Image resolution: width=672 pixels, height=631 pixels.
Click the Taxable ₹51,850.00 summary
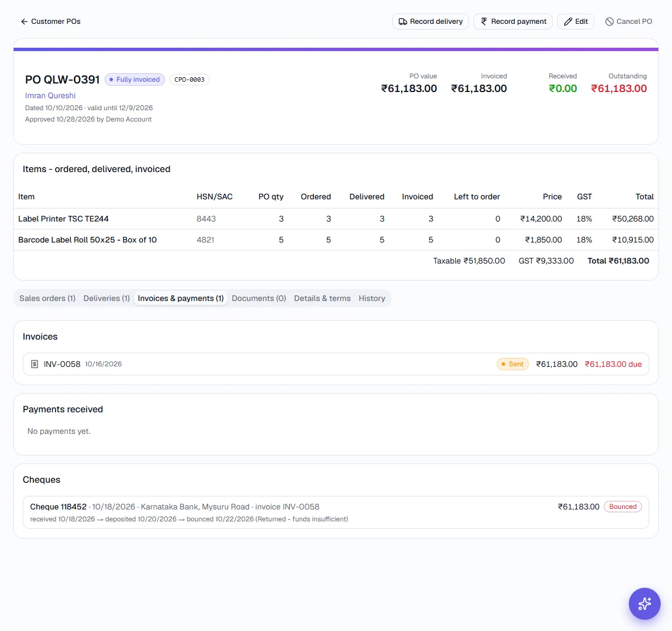pyautogui.click(x=469, y=261)
